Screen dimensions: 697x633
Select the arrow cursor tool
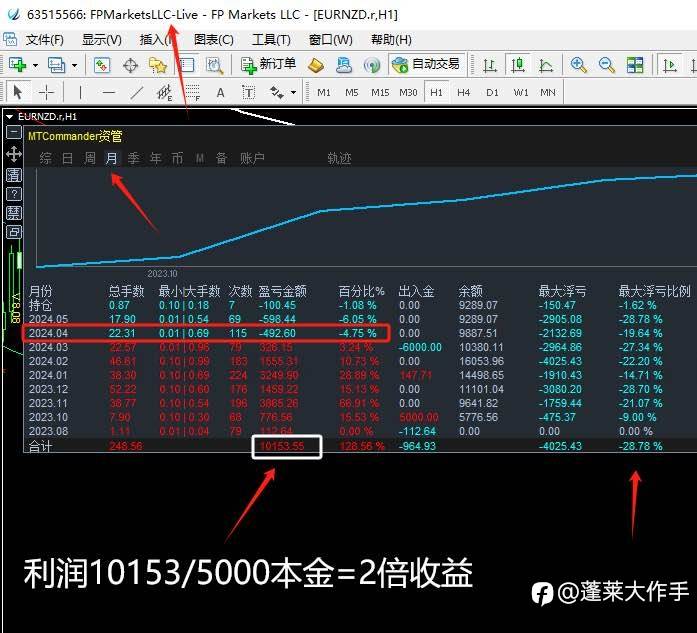(18, 92)
